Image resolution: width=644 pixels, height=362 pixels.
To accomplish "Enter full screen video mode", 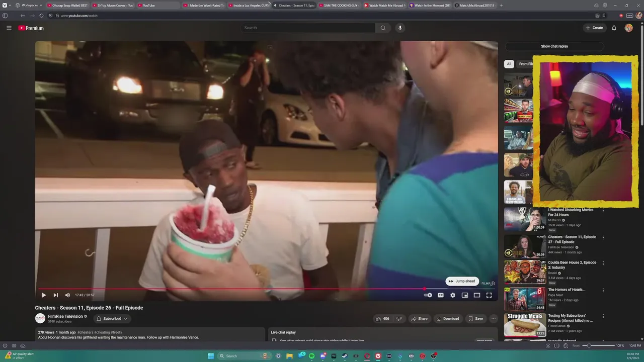I will pos(489,295).
